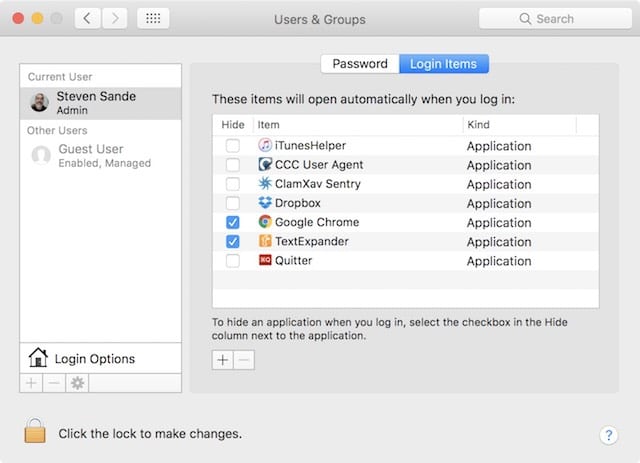Open the help question mark button
This screenshot has width=640, height=463.
point(608,435)
